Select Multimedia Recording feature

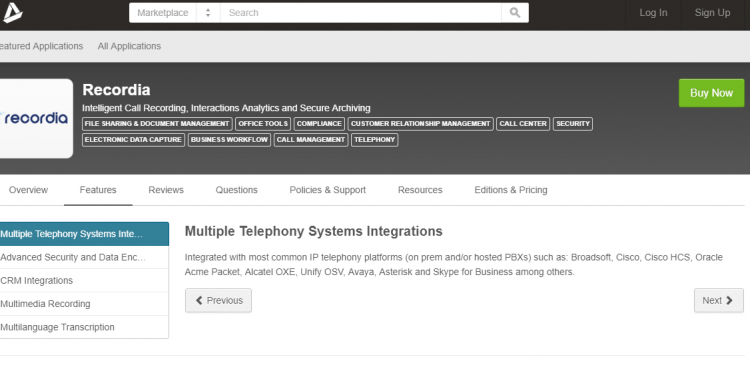[84, 304]
